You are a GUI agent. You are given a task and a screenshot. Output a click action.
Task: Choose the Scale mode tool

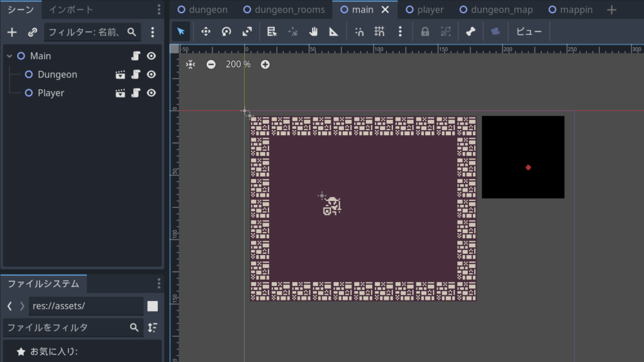247,31
